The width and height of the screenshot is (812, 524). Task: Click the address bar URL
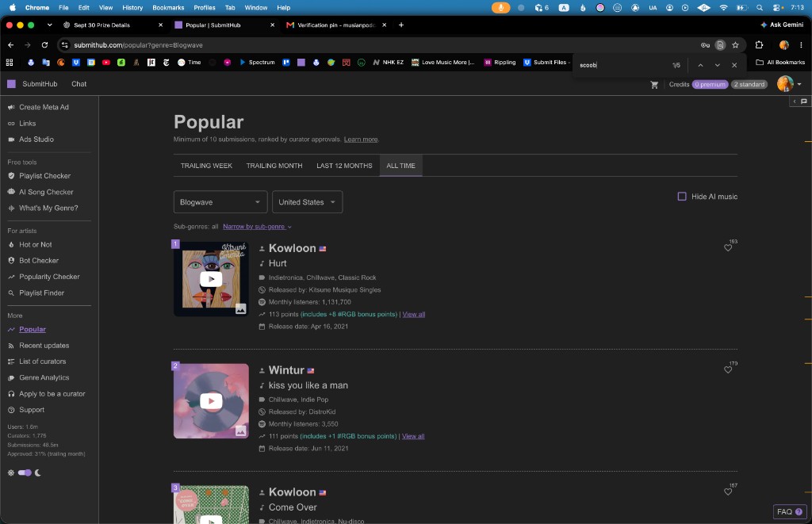pos(138,45)
